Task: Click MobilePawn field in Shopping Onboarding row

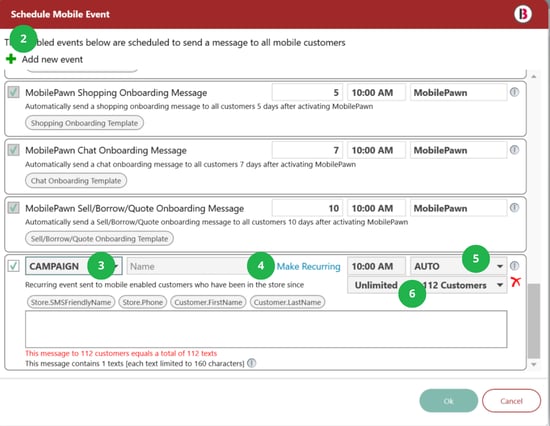Action: point(458,93)
